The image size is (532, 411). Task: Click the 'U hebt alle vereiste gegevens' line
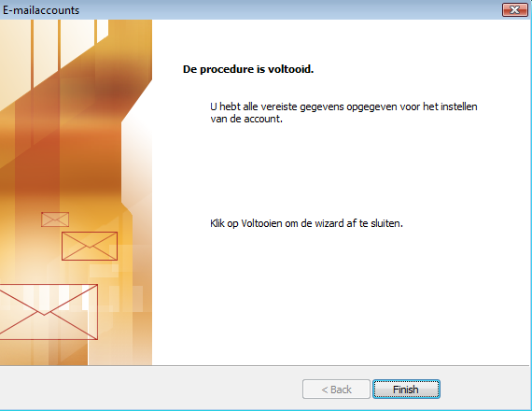pos(343,106)
